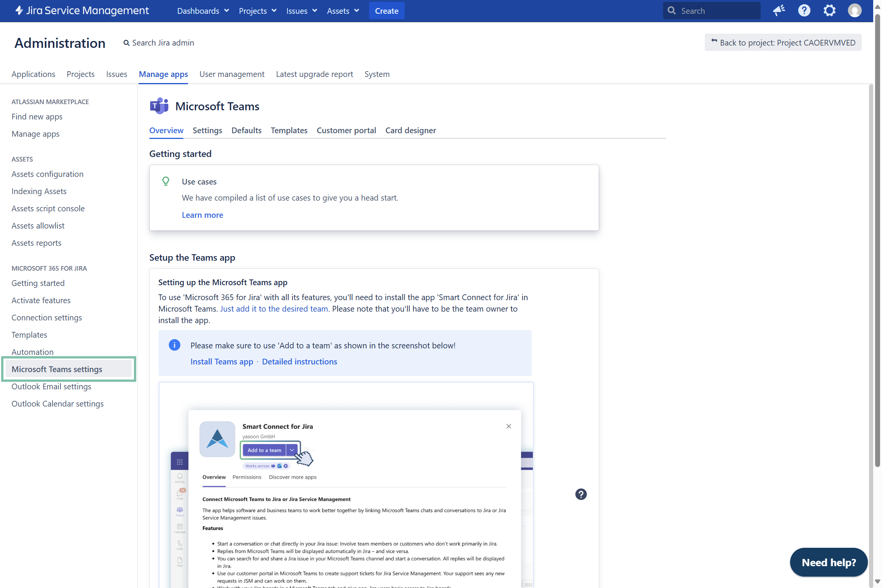Open the help question mark menu

(x=804, y=11)
